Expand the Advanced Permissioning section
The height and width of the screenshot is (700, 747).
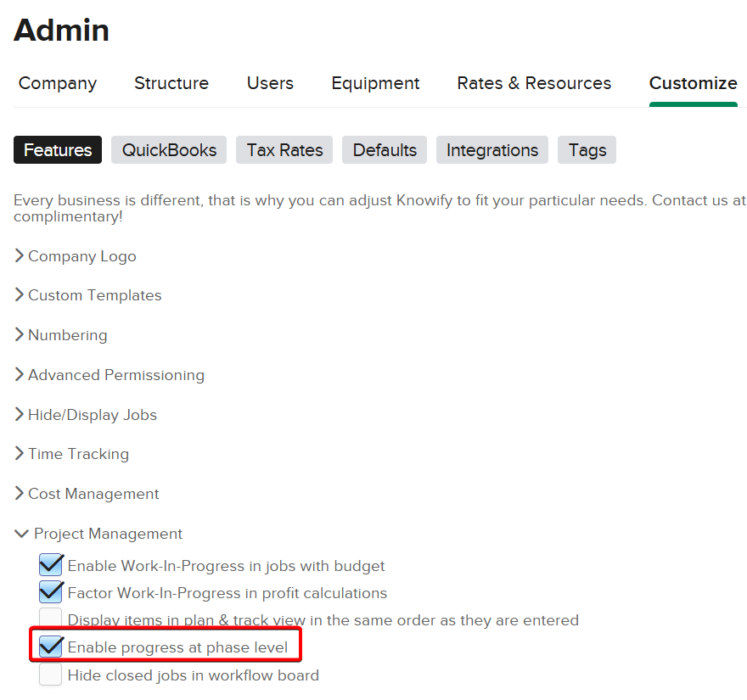115,375
